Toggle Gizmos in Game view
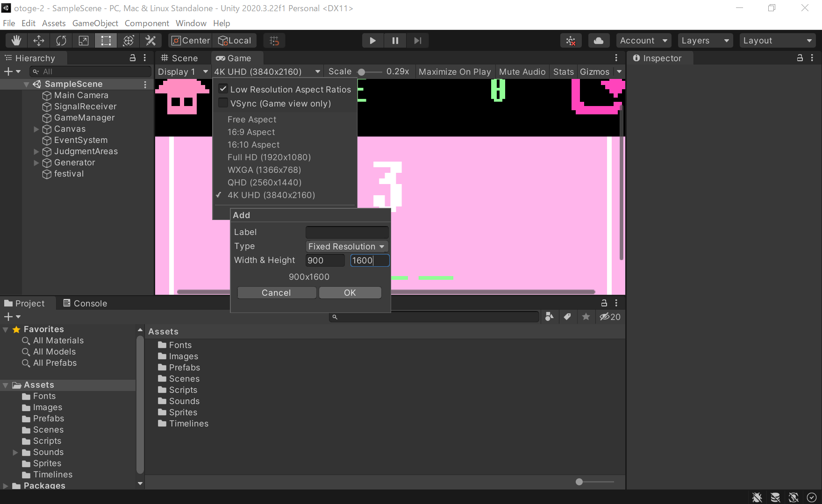This screenshot has width=822, height=504. pos(594,71)
